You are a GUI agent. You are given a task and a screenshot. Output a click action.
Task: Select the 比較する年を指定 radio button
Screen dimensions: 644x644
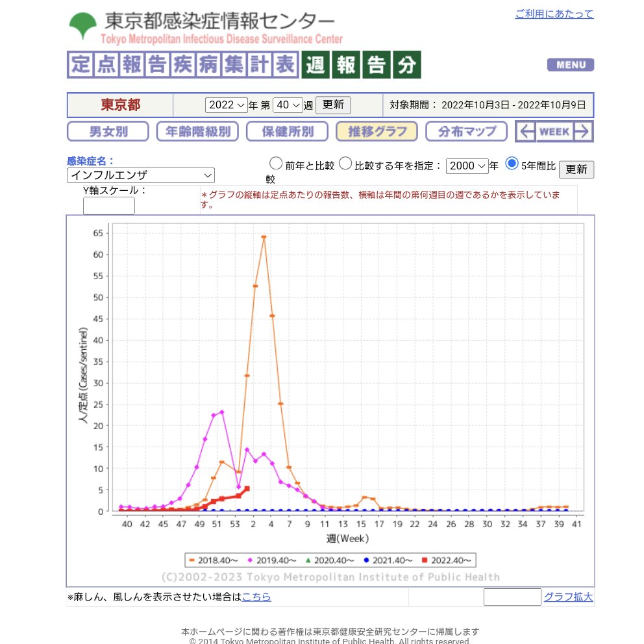pos(345,164)
